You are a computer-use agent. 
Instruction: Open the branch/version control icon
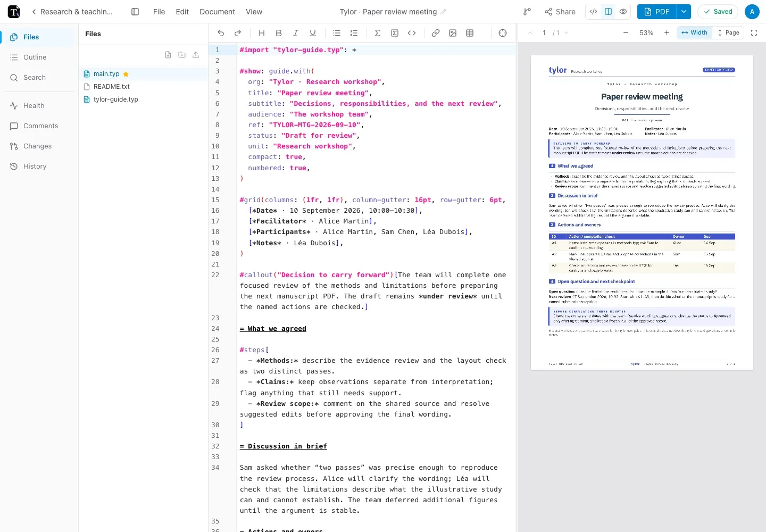click(x=527, y=12)
